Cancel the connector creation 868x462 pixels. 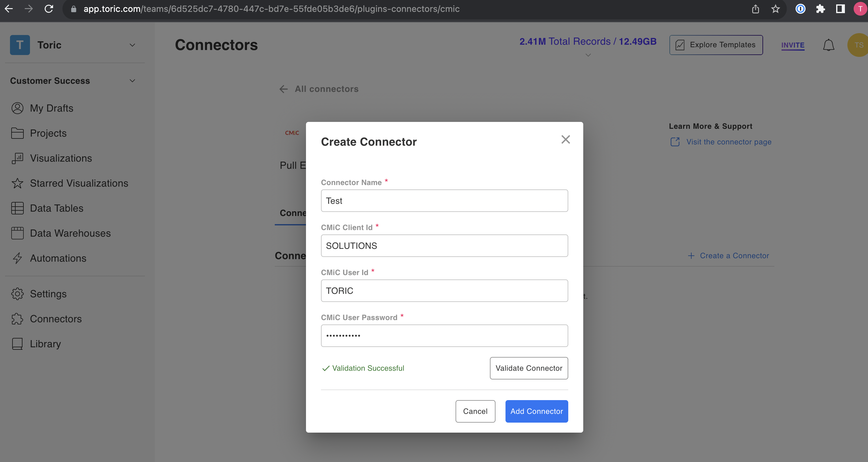pyautogui.click(x=475, y=411)
